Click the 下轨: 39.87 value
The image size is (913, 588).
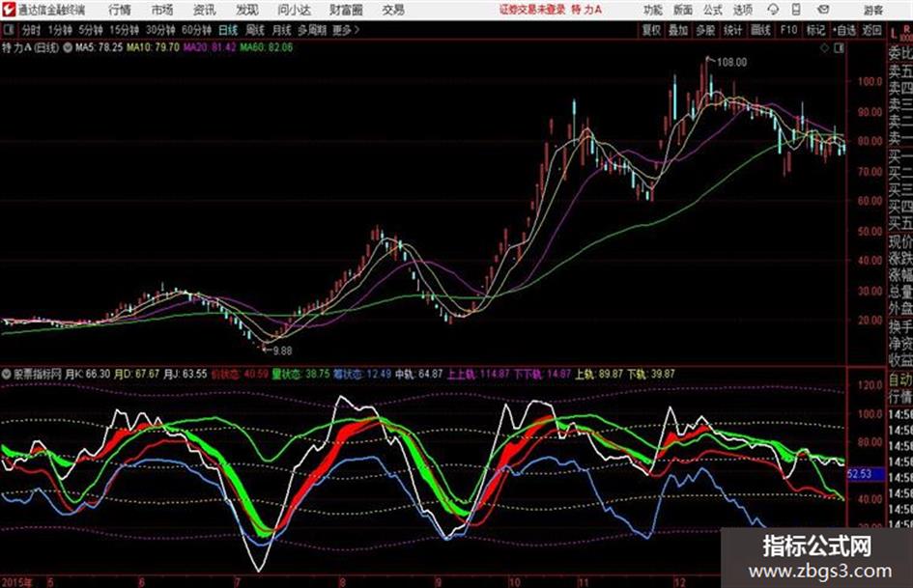tap(651, 374)
